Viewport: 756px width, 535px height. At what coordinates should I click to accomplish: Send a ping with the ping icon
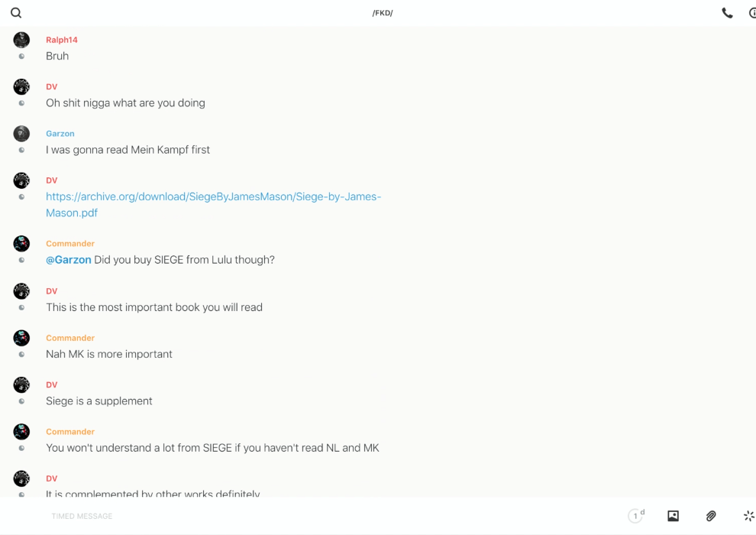tap(748, 516)
